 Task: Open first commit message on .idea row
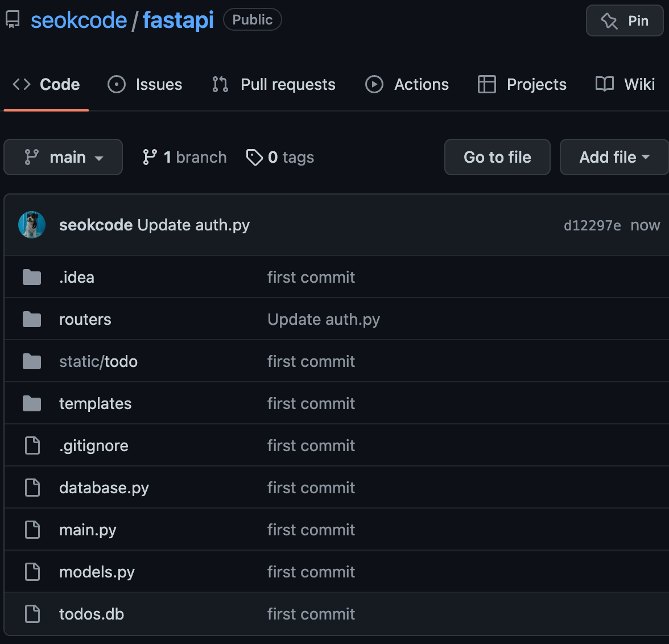(311, 277)
